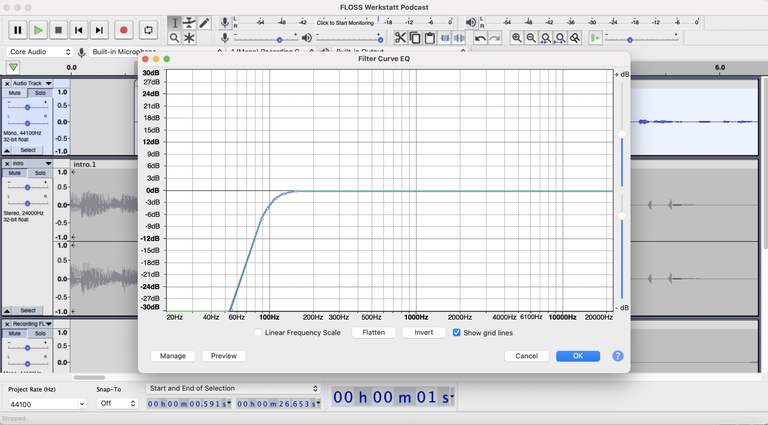
Task: Mute the Audio Track
Action: point(15,93)
